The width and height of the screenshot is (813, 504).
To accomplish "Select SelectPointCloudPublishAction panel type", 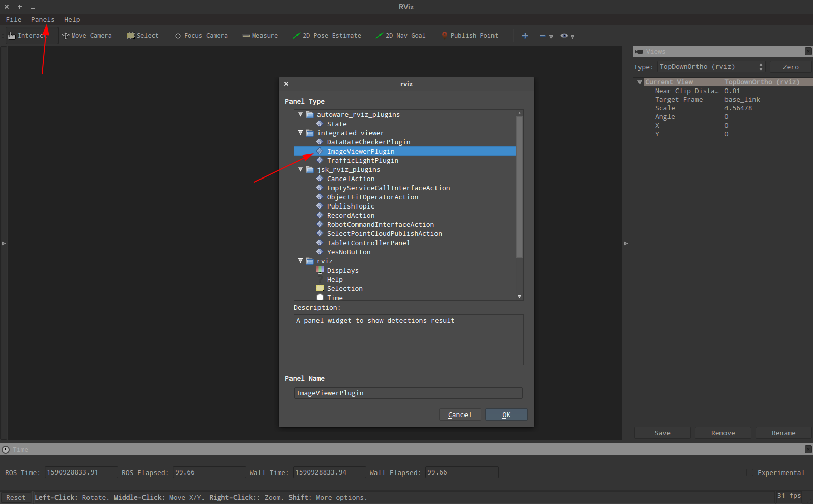I will (x=384, y=234).
